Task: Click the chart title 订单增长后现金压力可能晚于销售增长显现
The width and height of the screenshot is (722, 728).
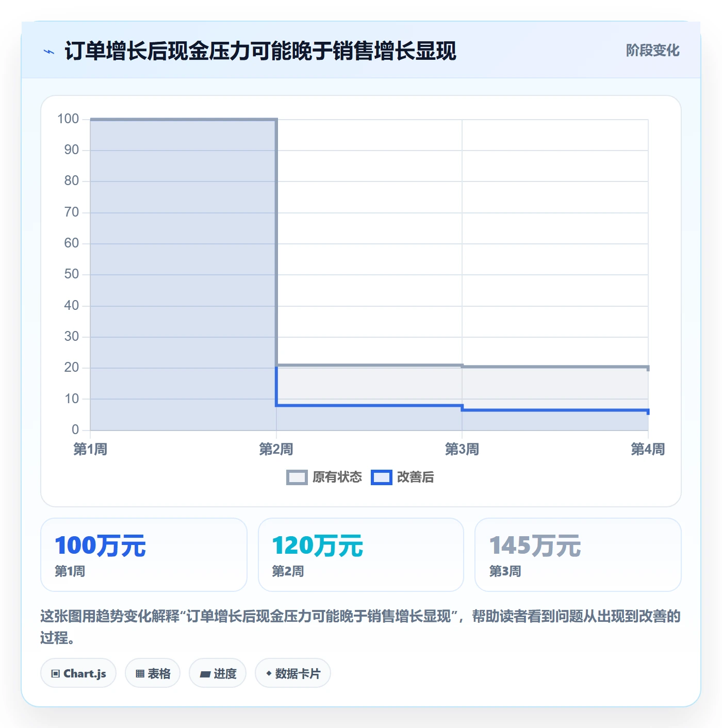Action: click(x=260, y=51)
